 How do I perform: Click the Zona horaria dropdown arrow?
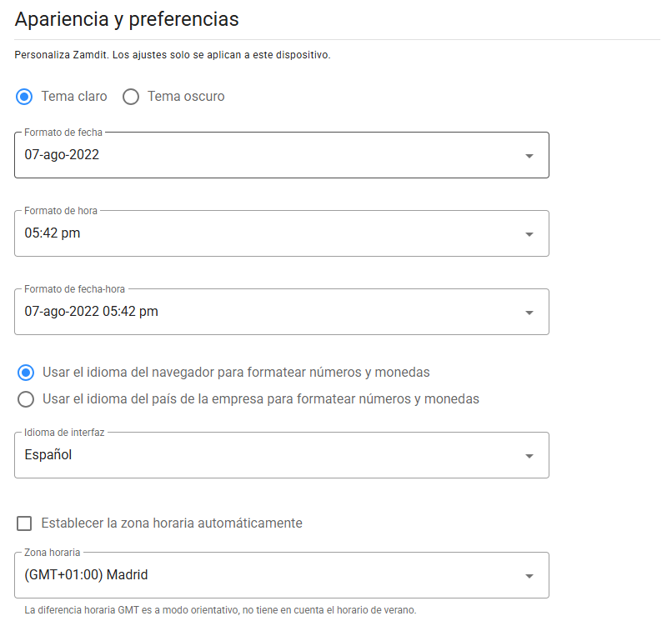pos(529,574)
